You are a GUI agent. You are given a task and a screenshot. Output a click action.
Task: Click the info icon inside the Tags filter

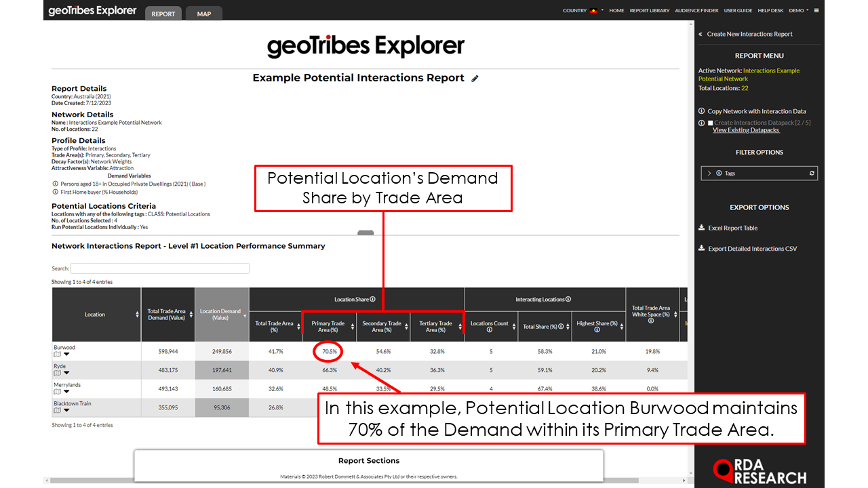pyautogui.click(x=719, y=174)
